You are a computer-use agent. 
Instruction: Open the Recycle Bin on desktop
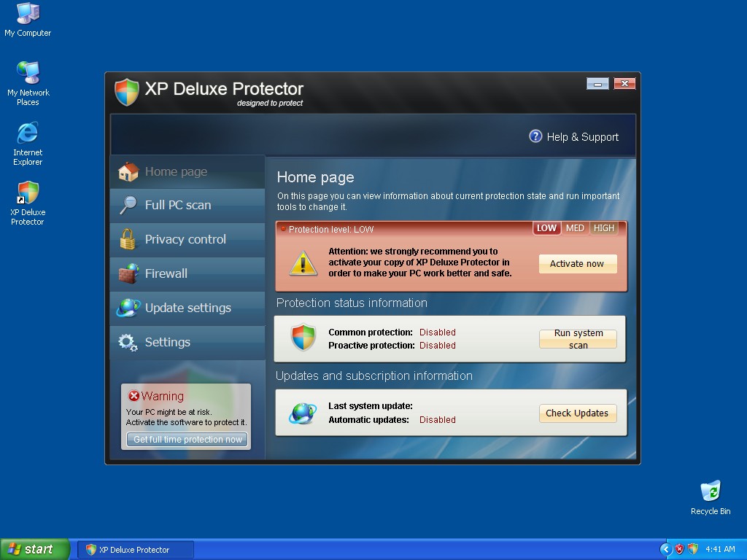pyautogui.click(x=710, y=491)
